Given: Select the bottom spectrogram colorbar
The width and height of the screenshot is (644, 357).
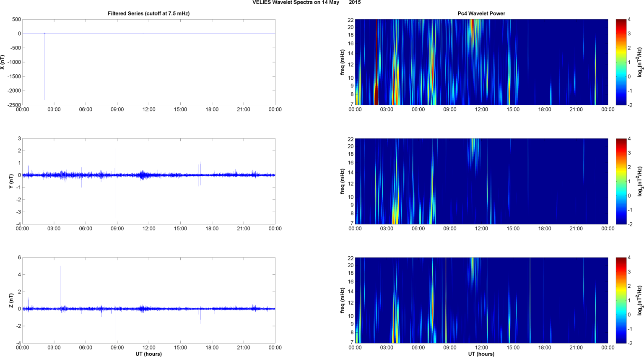Looking at the screenshot, I should 621,300.
